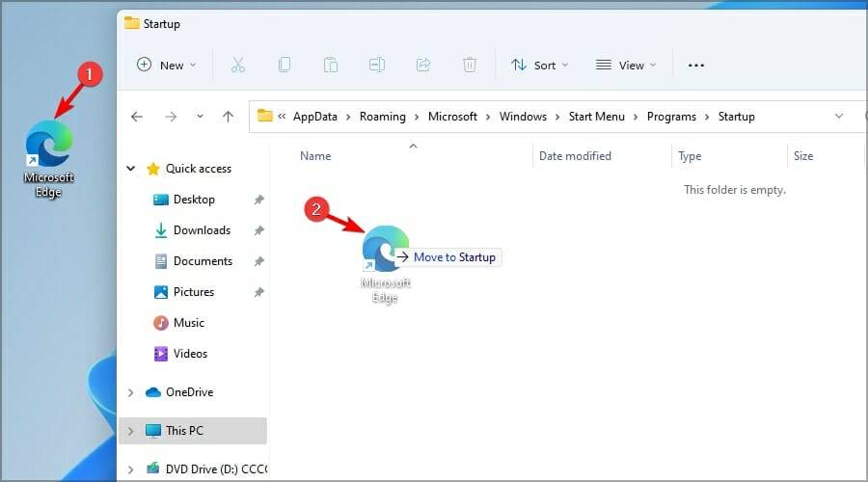Select This PC in navigation pane
Viewport: 868px width, 482px height.
tap(183, 431)
